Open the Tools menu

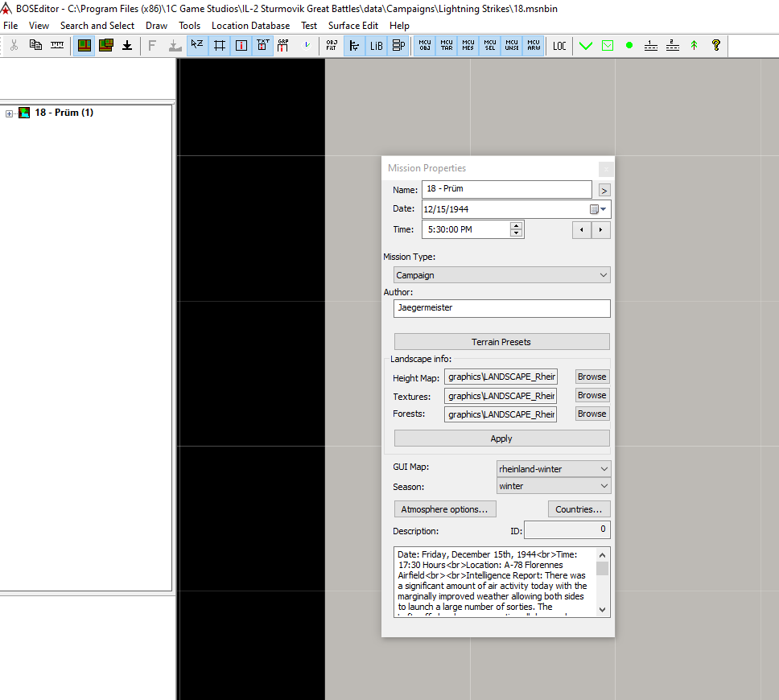point(190,25)
